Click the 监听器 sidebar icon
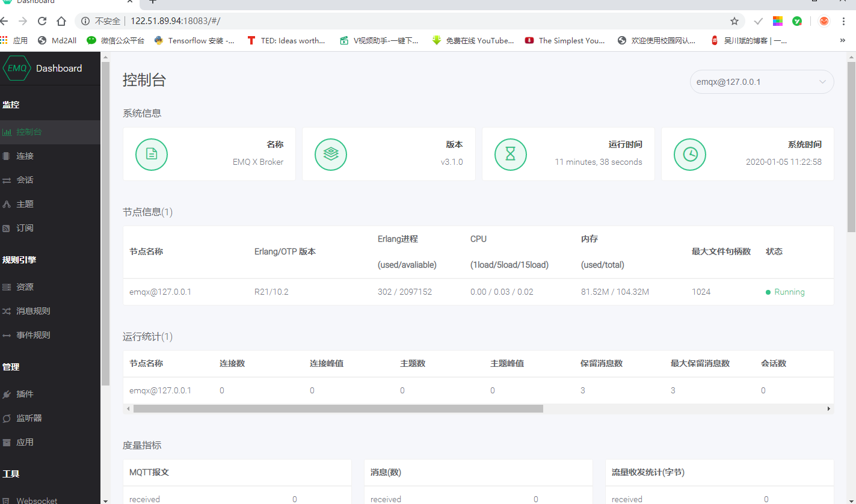Screen dimensions: 856x504 [7, 418]
